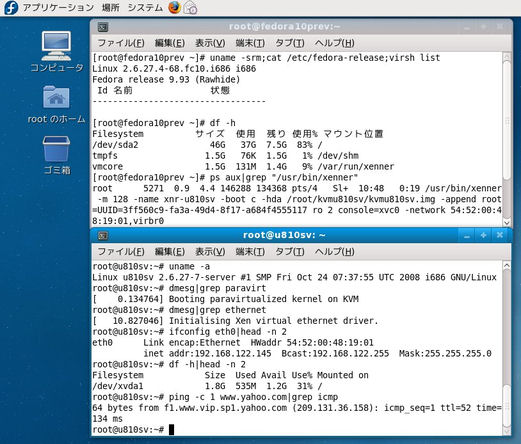
Task: Open ヘルプ(H) menu in u810sv terminal
Action: 334,252
